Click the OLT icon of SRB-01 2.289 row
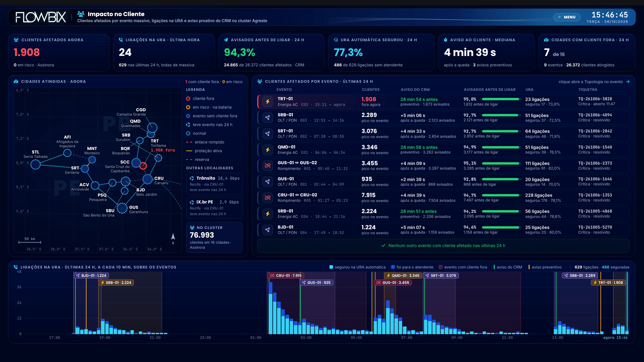The image size is (644, 362). tap(268, 118)
